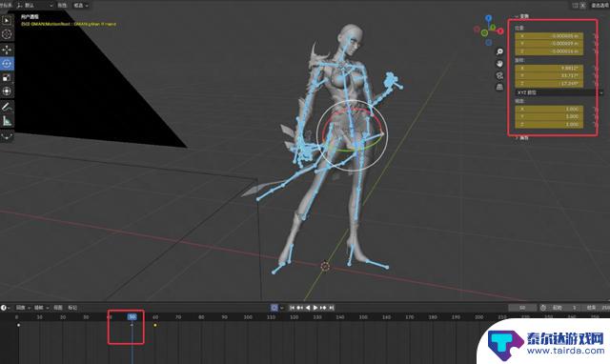Pick the Scale tool
The height and width of the screenshot is (364, 610).
click(7, 78)
